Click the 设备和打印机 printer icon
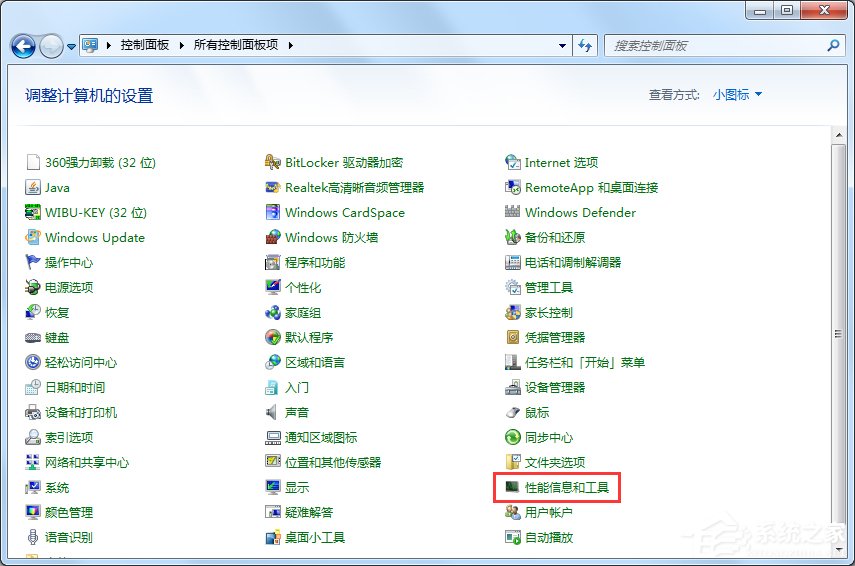 [x=33, y=412]
